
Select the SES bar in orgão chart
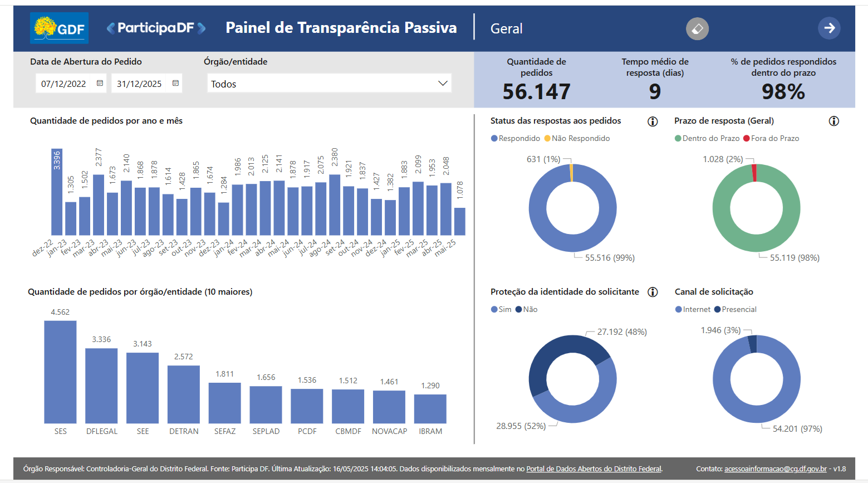[60, 372]
